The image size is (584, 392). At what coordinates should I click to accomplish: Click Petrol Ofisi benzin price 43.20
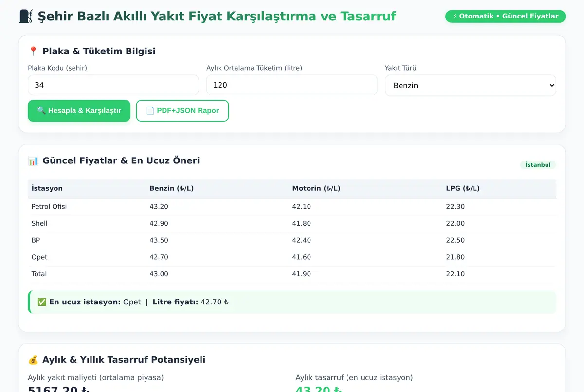coord(159,207)
